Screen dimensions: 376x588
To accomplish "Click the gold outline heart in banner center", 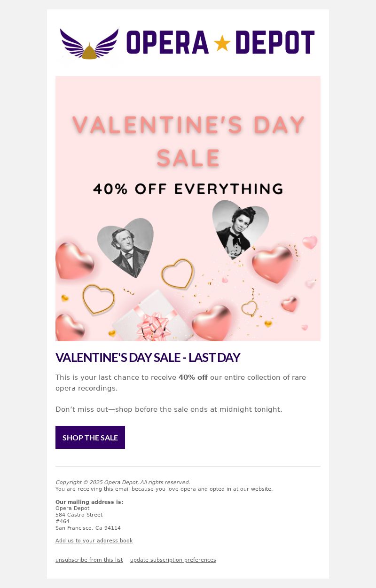I will click(178, 274).
